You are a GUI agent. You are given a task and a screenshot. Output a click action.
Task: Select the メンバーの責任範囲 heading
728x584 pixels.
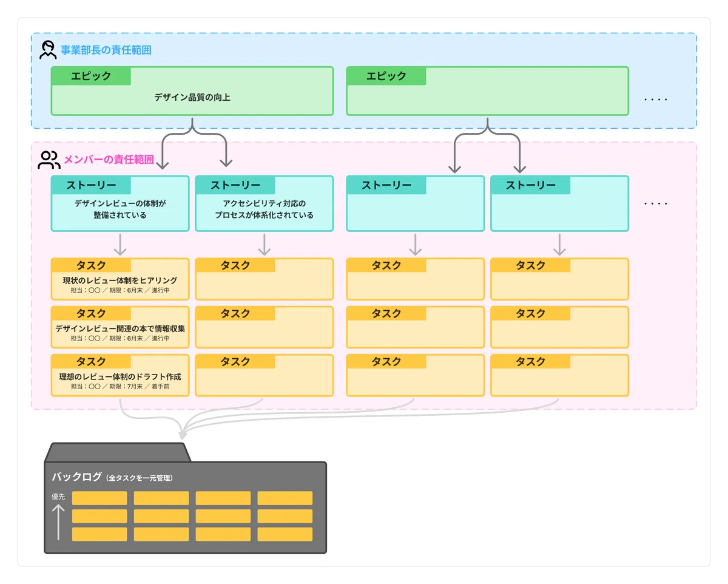point(109,160)
